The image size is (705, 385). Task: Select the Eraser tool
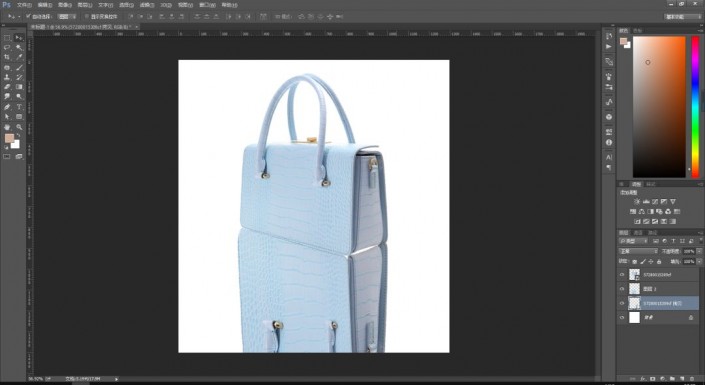7,87
